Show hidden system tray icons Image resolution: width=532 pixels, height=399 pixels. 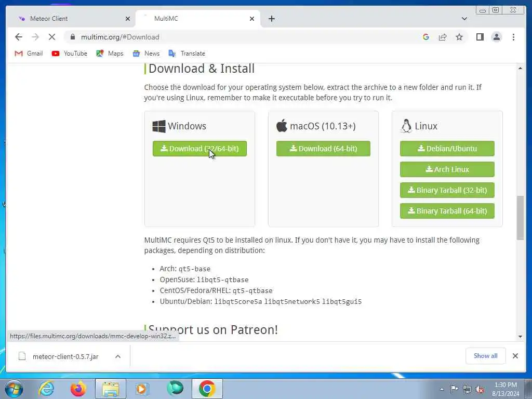click(x=442, y=390)
